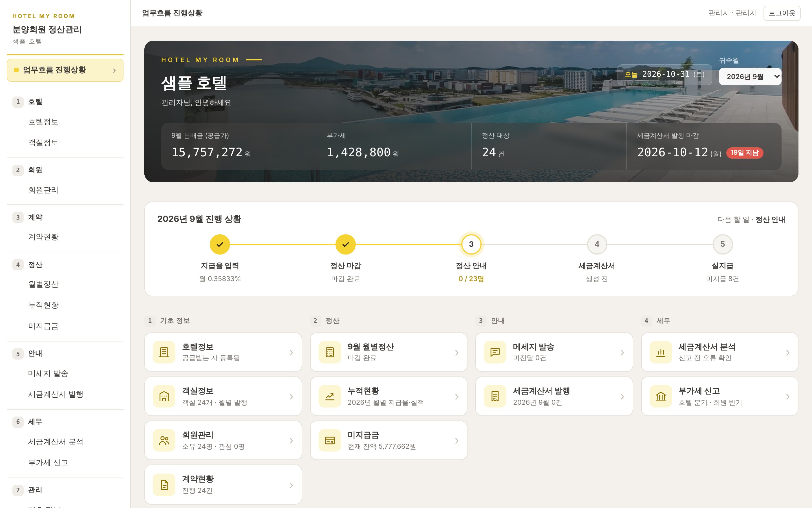This screenshot has width=812, height=508.
Task: Open the 객실정보 card title
Action: tap(198, 391)
